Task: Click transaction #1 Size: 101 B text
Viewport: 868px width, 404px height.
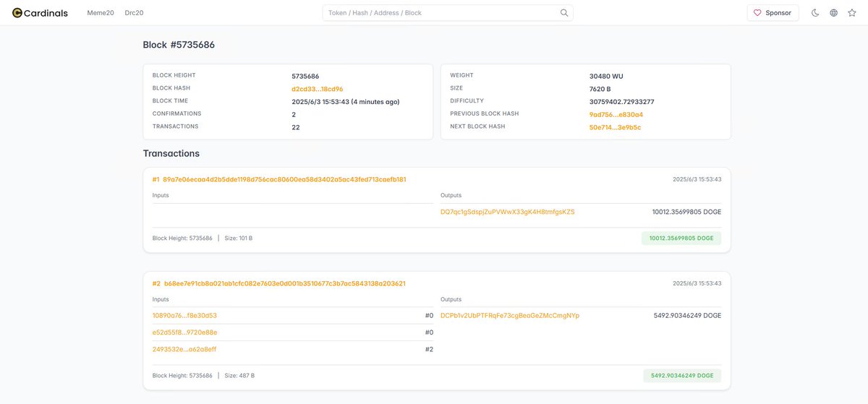Action: (x=238, y=238)
